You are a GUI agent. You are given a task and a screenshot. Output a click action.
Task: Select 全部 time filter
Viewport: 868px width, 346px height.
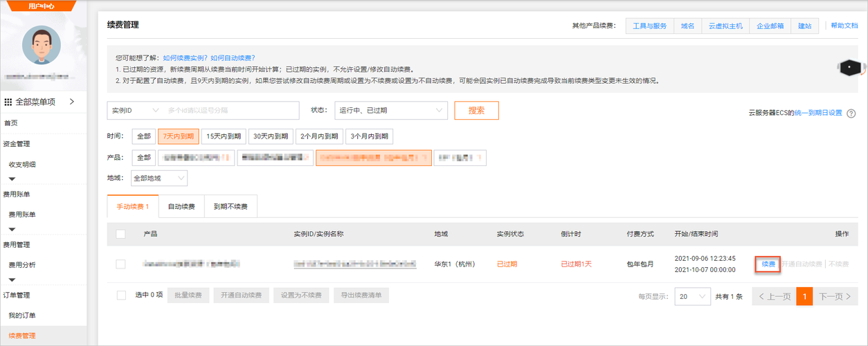(143, 136)
